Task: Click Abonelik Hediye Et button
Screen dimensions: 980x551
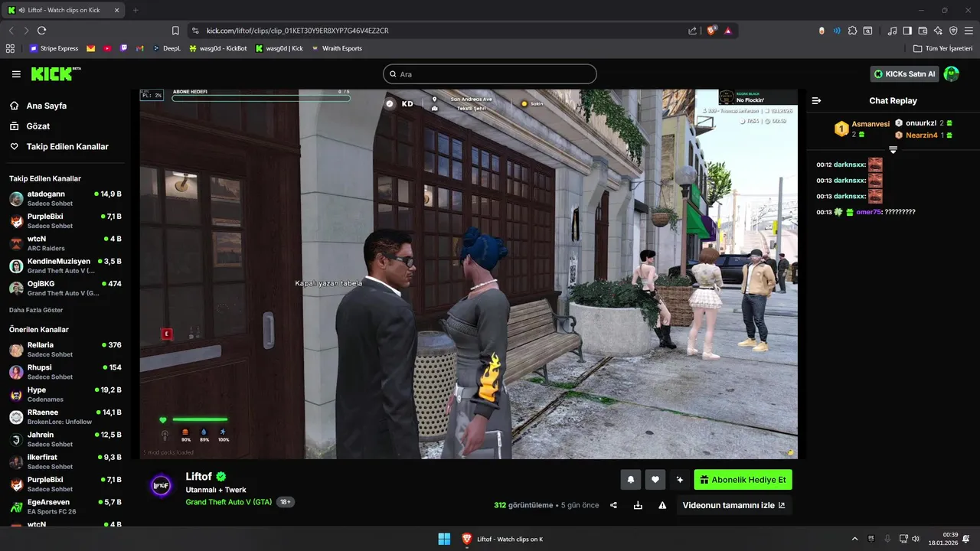Action: pos(743,480)
